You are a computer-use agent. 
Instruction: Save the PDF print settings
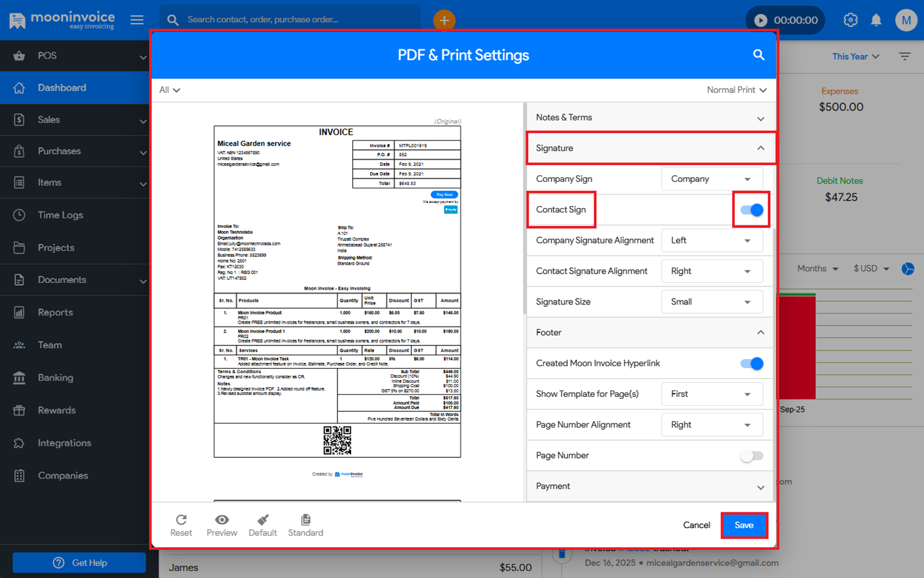(744, 525)
